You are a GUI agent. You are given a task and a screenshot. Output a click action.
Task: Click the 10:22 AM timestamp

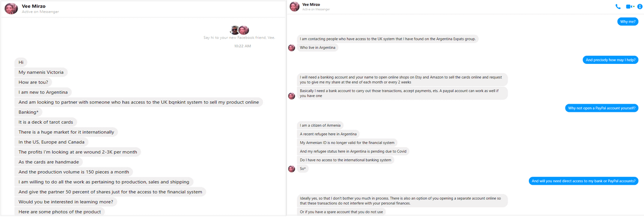(x=243, y=46)
